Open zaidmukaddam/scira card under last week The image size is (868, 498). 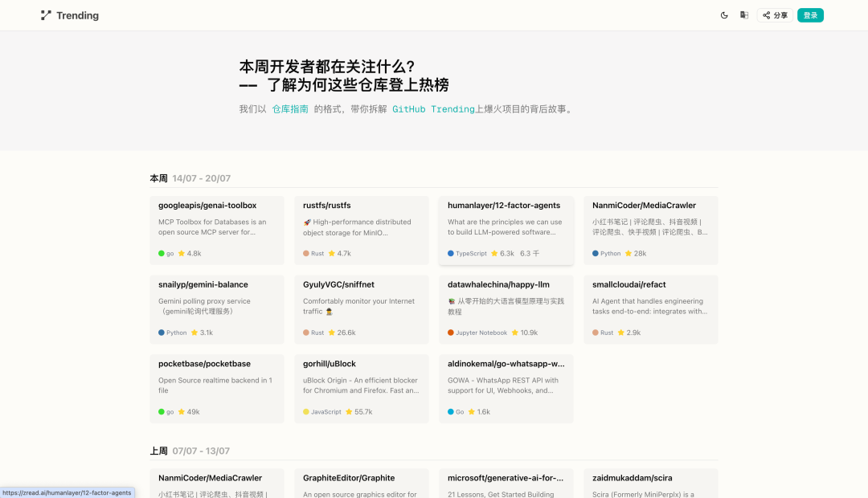[x=650, y=482]
